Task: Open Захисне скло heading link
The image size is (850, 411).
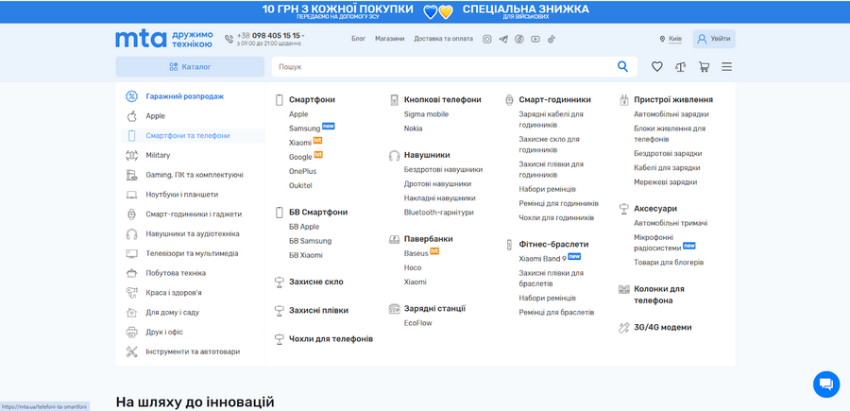Action: coord(316,282)
